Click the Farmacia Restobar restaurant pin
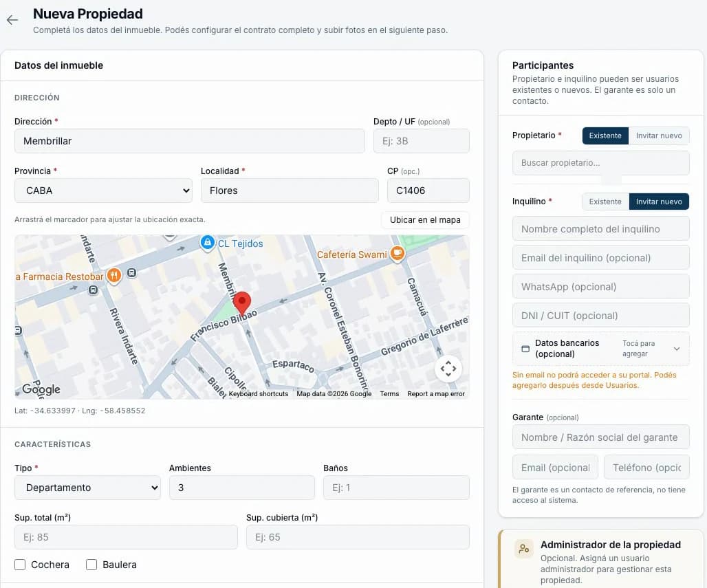Viewport: 707px width, 588px height. 113,276
